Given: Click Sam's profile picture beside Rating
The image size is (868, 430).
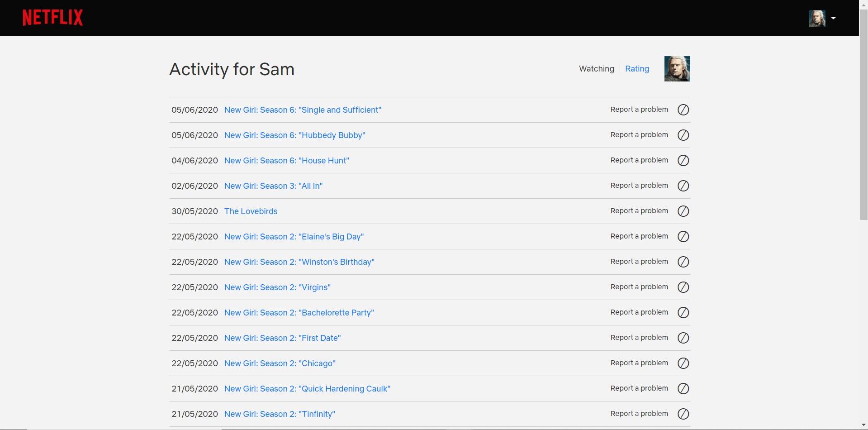Looking at the screenshot, I should pyautogui.click(x=677, y=69).
